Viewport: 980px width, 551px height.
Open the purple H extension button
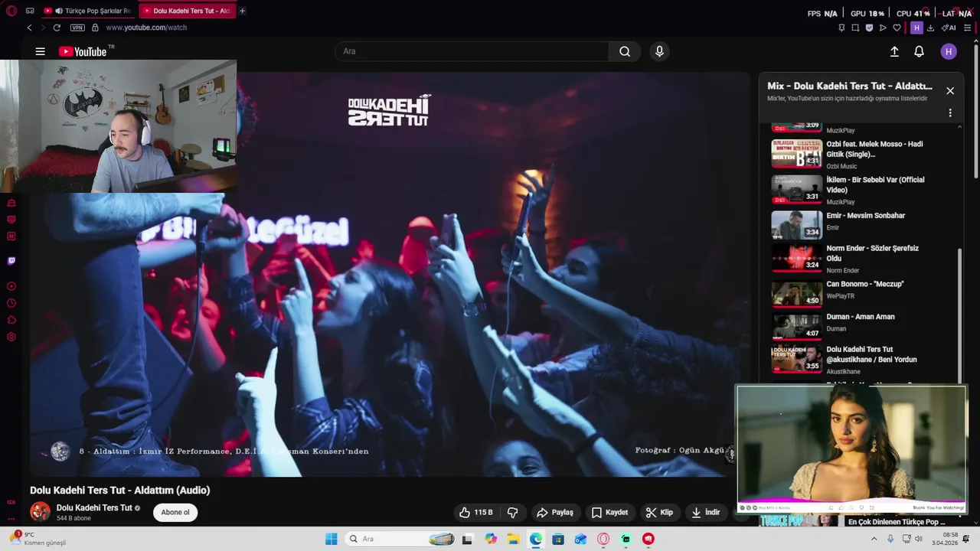[x=916, y=28]
